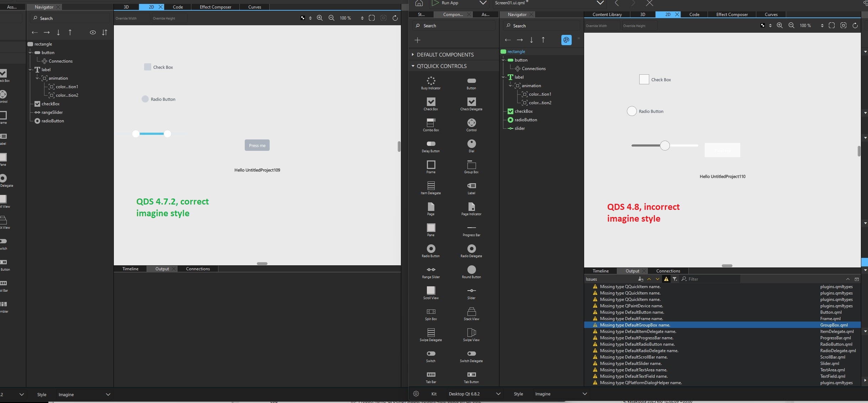The height and width of the screenshot is (403, 868).
Task: Click Run App button
Action: [x=445, y=3]
